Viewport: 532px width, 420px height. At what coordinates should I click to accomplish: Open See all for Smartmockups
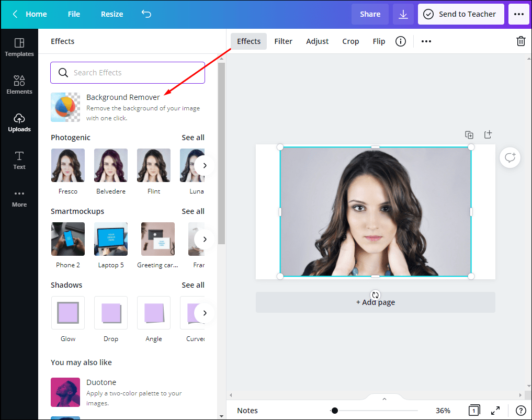(193, 211)
